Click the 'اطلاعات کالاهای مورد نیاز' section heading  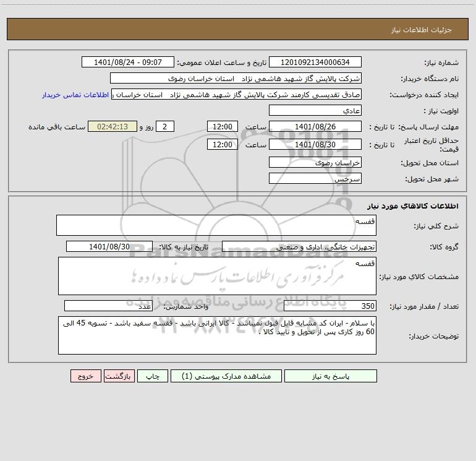[x=413, y=206]
